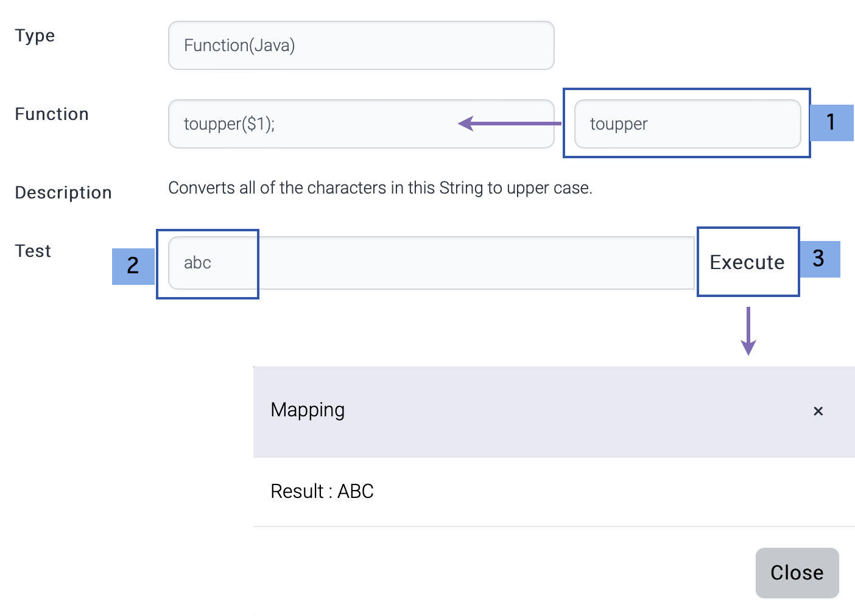Click the Type field showing Function(Java)
The width and height of the screenshot is (855, 616).
click(361, 46)
